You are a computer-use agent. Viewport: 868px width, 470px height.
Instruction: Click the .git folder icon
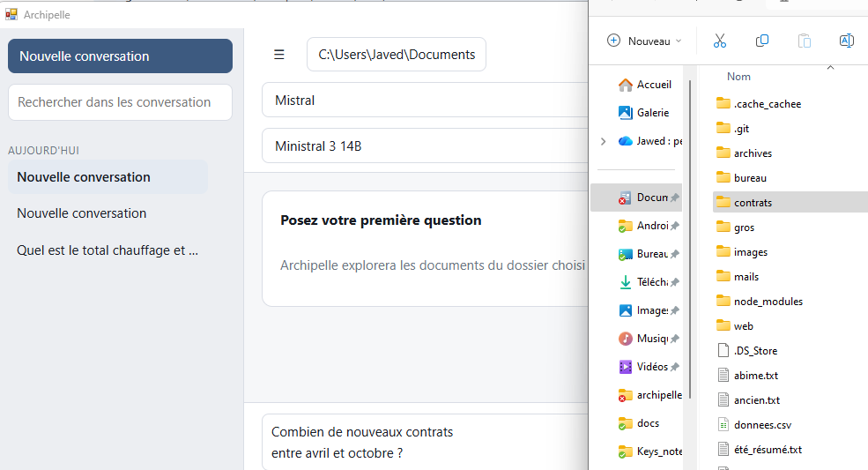[x=723, y=128]
